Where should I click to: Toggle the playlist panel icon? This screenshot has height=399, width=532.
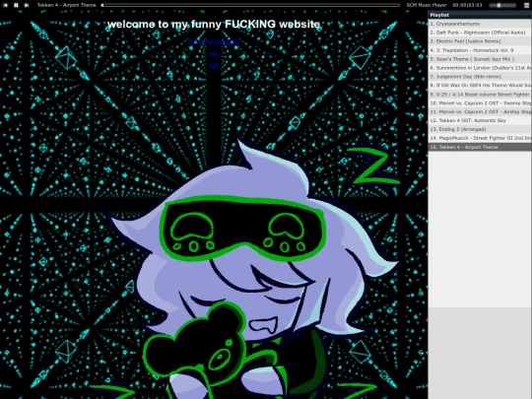tap(526, 5)
